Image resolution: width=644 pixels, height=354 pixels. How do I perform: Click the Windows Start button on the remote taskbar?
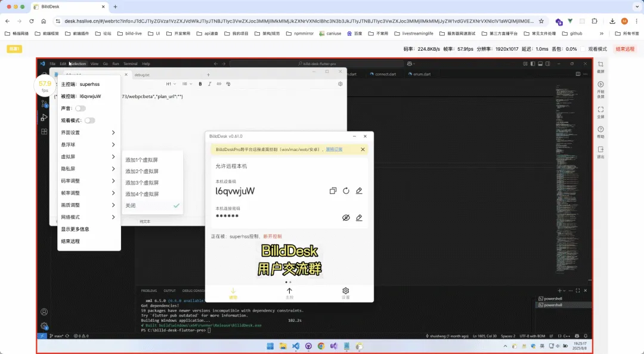270,346
